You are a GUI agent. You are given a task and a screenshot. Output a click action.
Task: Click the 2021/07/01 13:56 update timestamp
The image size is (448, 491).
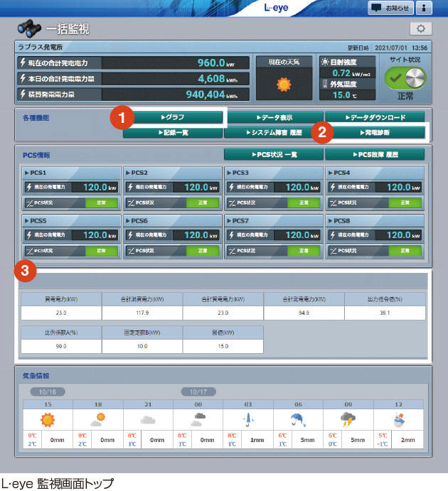pos(401,48)
